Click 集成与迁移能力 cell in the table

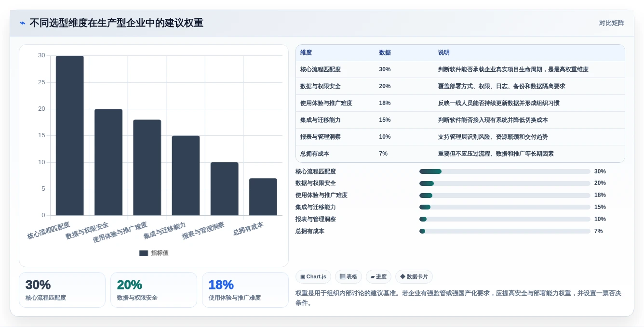[x=321, y=120]
